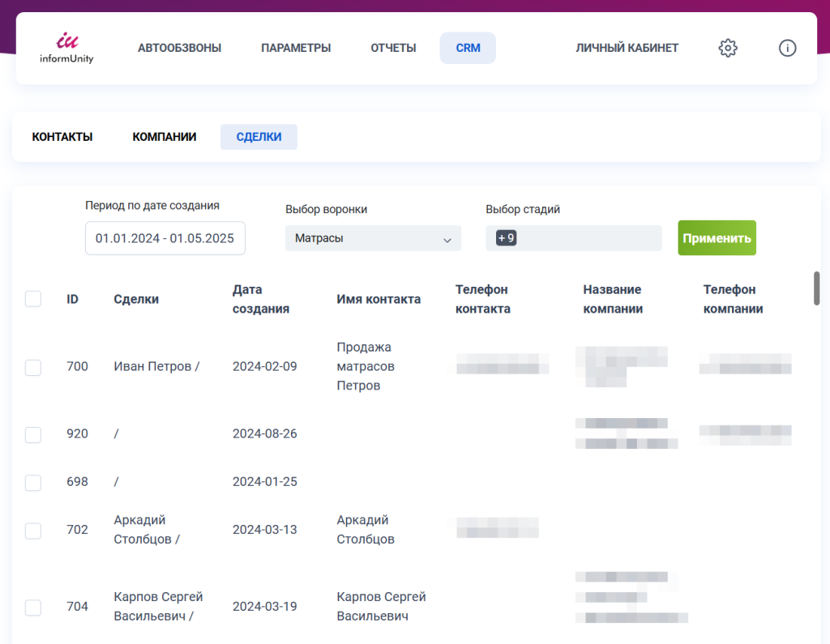Check the box for deal ID 700
Viewport: 830px width, 644px height.
[33, 367]
